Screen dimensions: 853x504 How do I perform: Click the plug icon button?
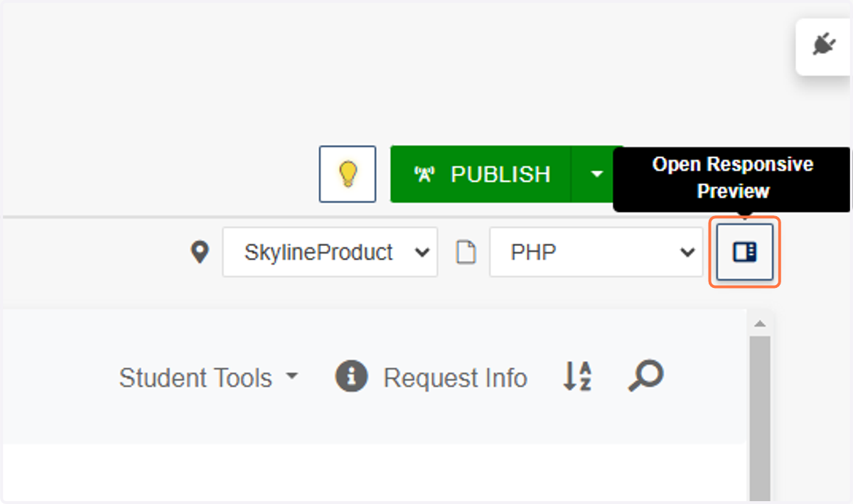click(823, 46)
